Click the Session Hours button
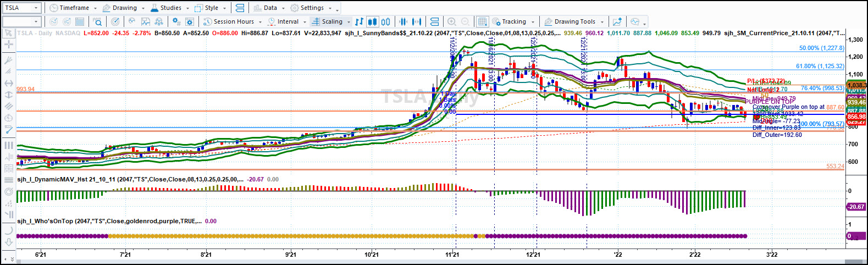The image size is (868, 265). click(x=229, y=21)
